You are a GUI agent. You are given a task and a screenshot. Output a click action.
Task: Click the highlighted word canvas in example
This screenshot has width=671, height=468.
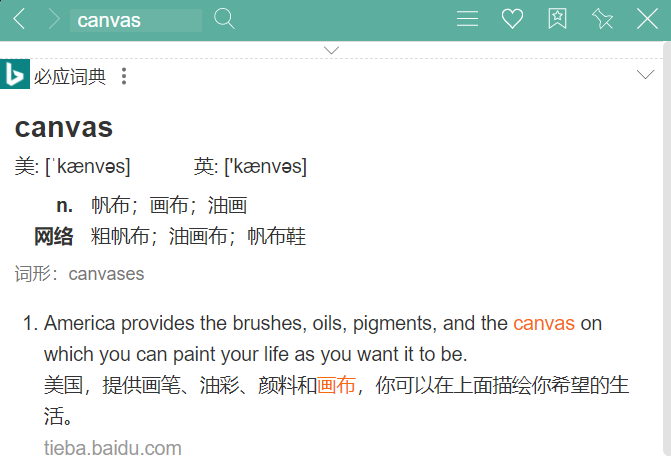tap(544, 323)
